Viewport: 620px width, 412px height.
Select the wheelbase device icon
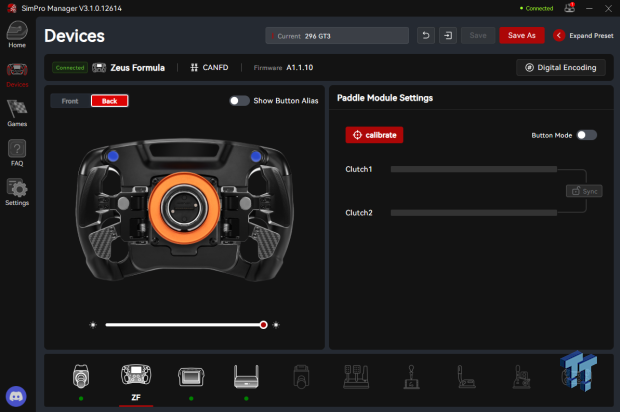(81, 376)
